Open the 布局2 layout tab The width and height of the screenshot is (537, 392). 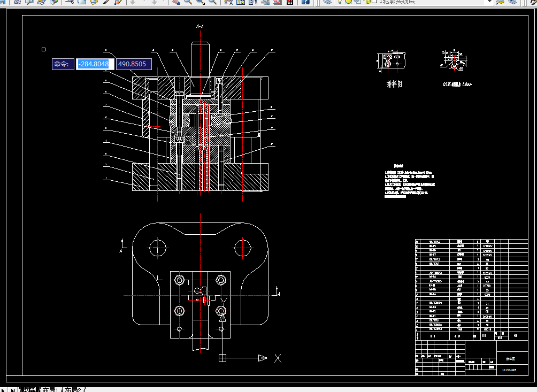click(73, 389)
